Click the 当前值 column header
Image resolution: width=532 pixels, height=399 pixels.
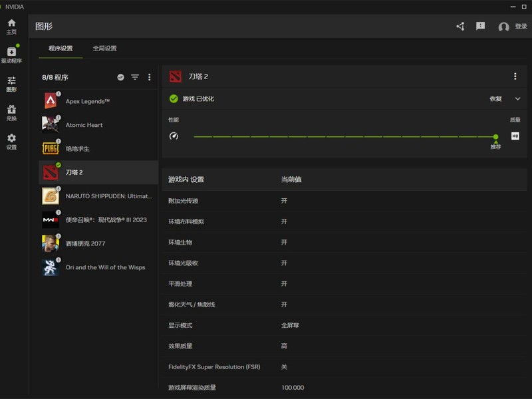291,180
